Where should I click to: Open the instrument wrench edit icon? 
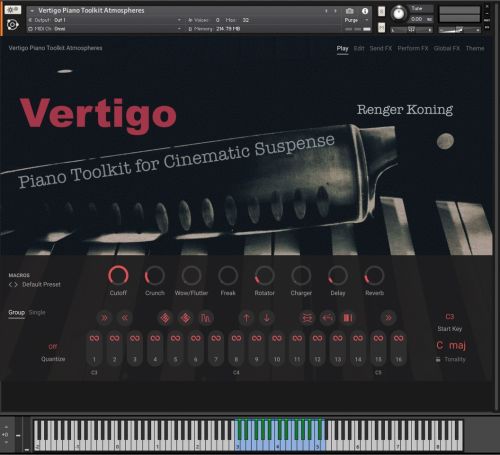[13, 10]
